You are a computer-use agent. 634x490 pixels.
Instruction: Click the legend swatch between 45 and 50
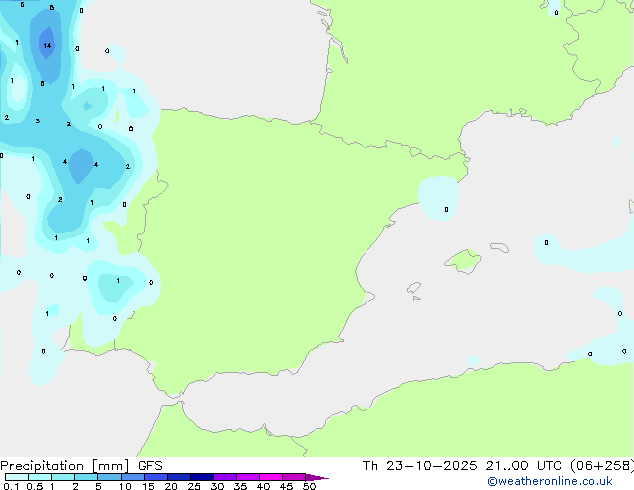click(294, 477)
